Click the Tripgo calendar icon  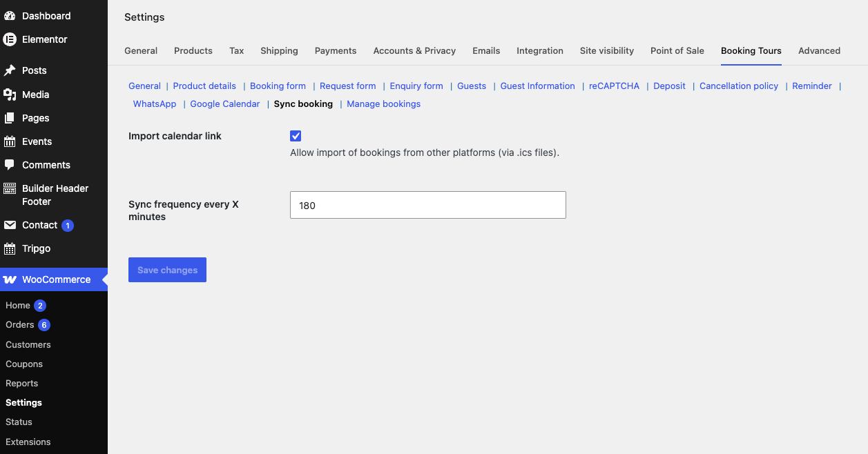point(10,248)
